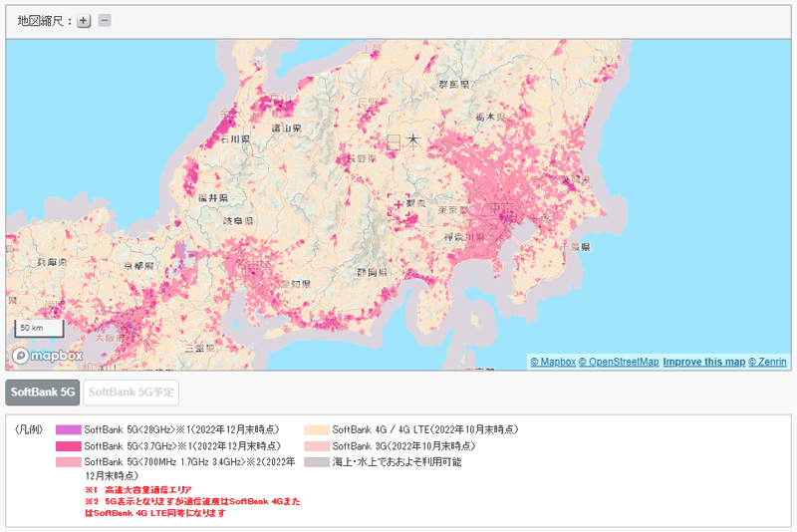Open the © Zenrin attribution link
797x532 pixels.
[767, 362]
